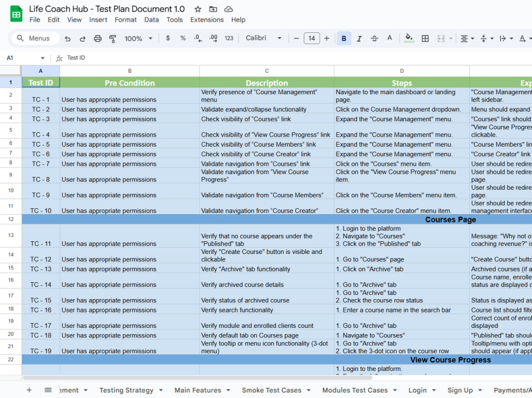Decrease font size with minus button

[296, 38]
